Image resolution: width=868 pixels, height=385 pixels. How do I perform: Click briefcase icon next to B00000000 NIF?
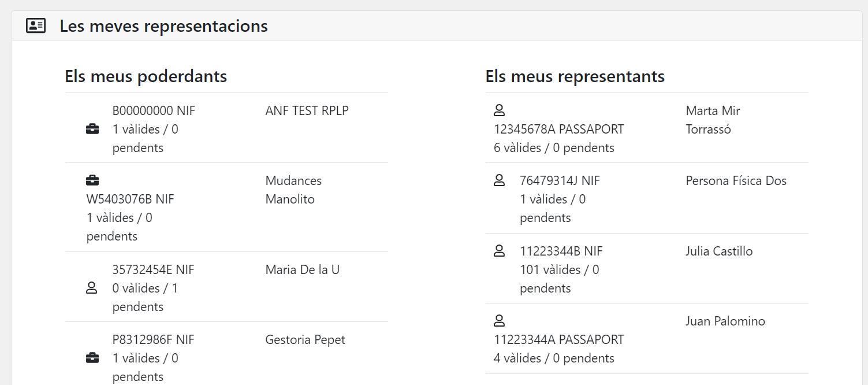click(92, 129)
